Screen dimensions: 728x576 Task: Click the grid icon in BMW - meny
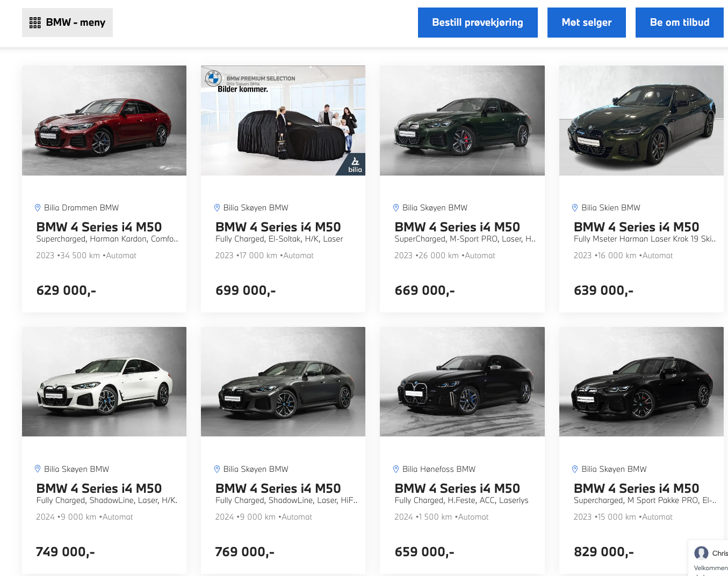(35, 23)
